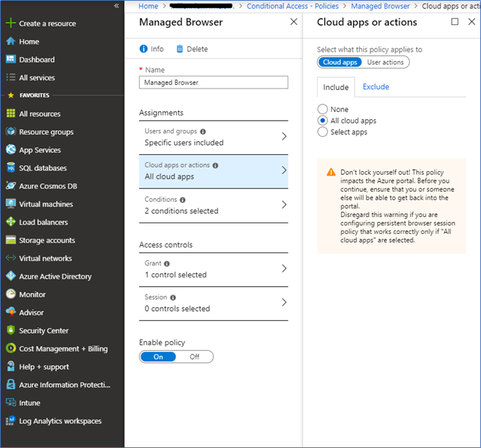481x448 pixels.
Task: Click the Storage accounts icon
Action: click(x=11, y=240)
